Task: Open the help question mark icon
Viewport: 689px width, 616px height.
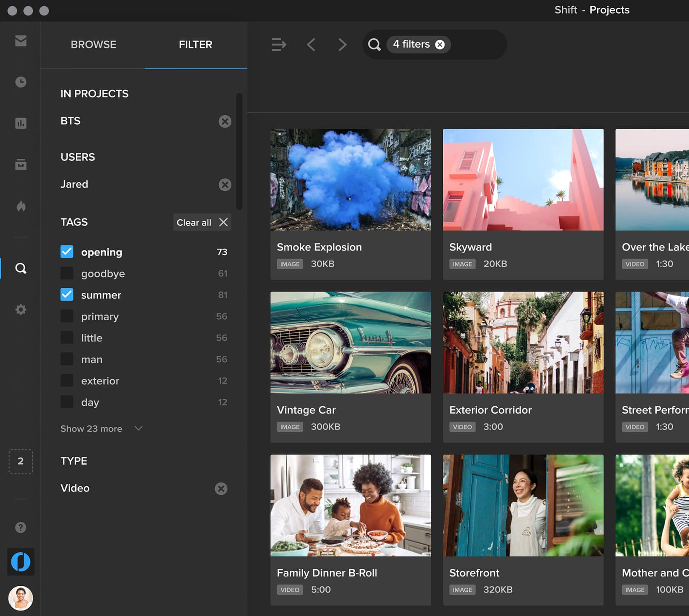Action: (x=20, y=528)
